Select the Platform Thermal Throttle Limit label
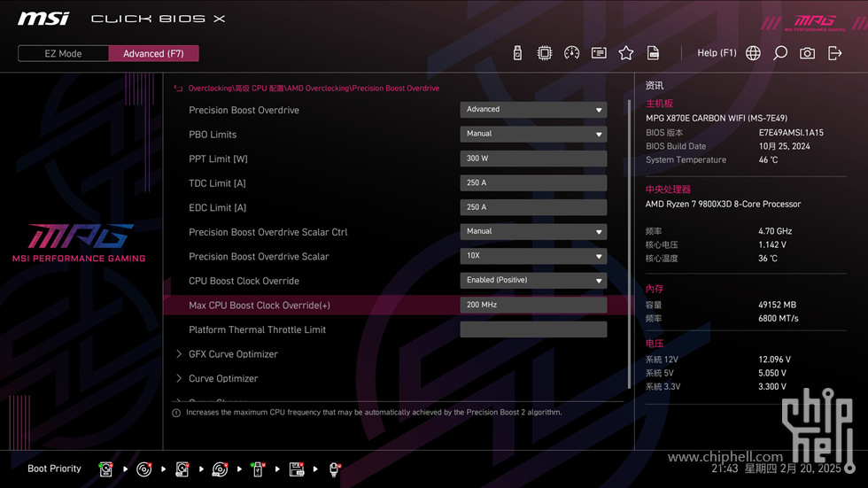 pyautogui.click(x=257, y=329)
